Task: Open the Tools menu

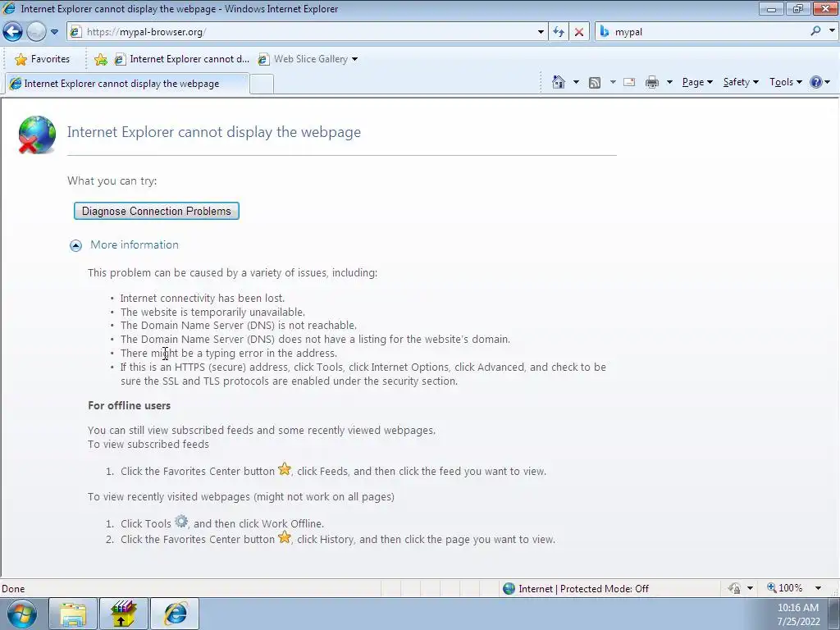Action: click(x=786, y=82)
